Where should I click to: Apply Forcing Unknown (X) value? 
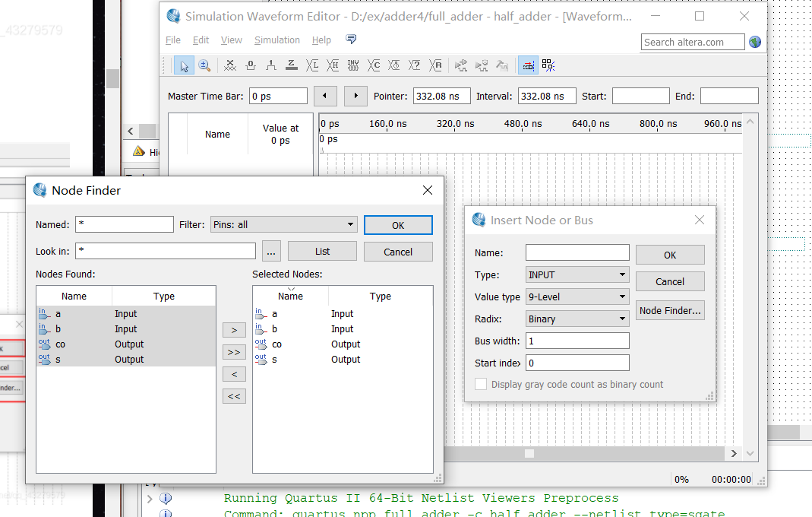click(229, 65)
